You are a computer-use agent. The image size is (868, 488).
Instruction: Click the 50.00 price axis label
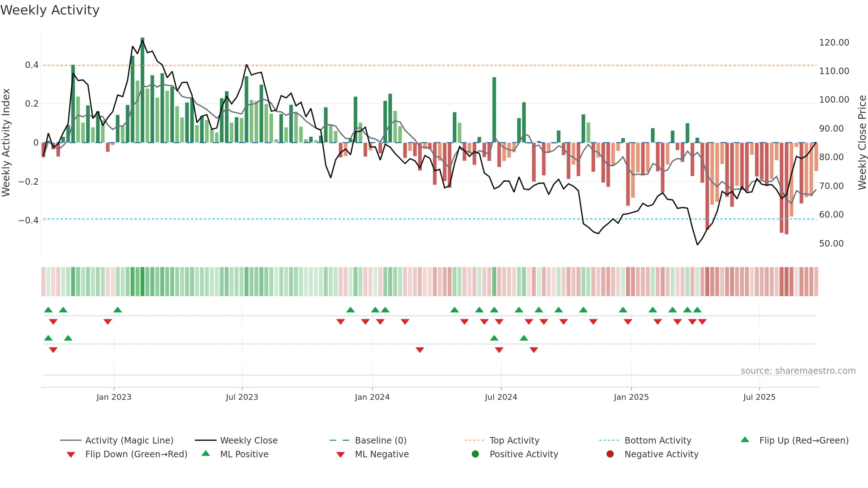point(831,243)
